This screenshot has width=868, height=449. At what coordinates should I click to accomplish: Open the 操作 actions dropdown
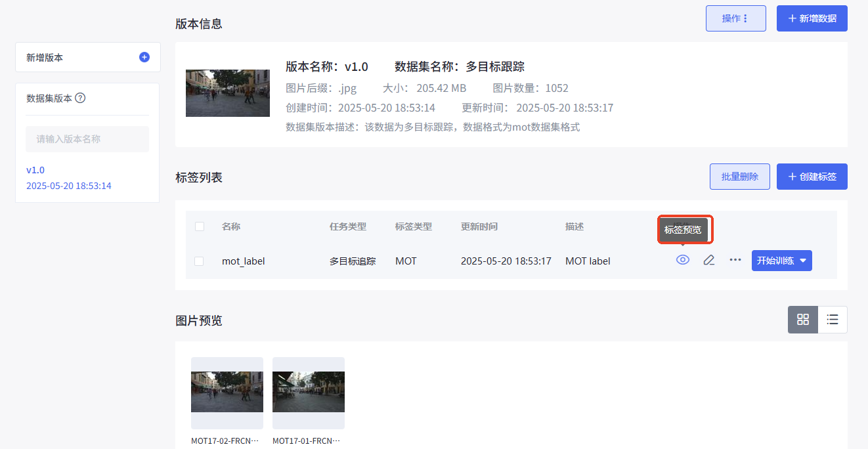point(735,18)
